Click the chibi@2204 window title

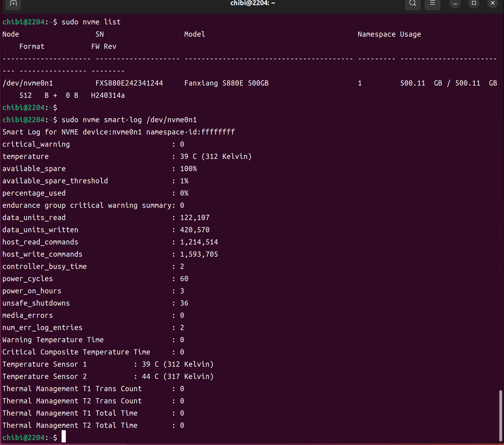point(252,4)
